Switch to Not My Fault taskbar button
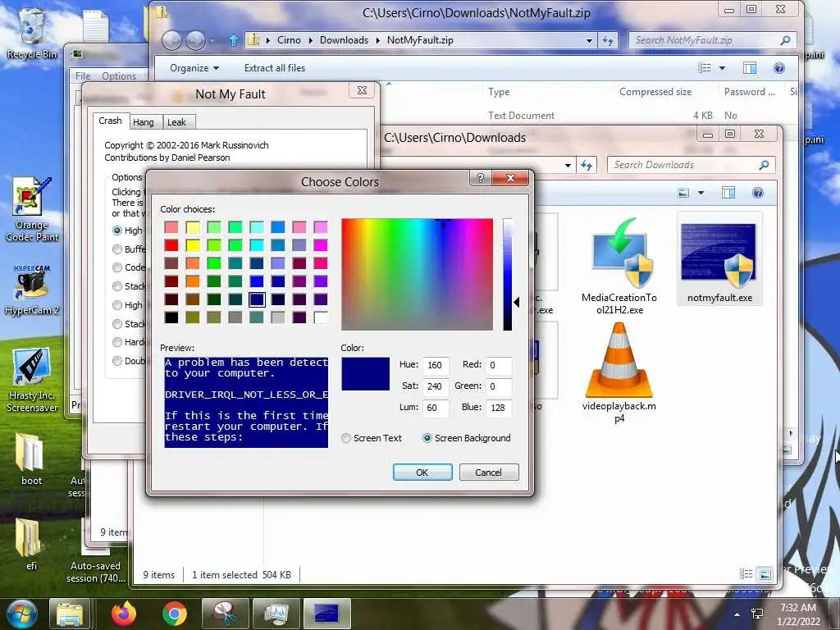Image resolution: width=840 pixels, height=630 pixels. click(x=326, y=614)
